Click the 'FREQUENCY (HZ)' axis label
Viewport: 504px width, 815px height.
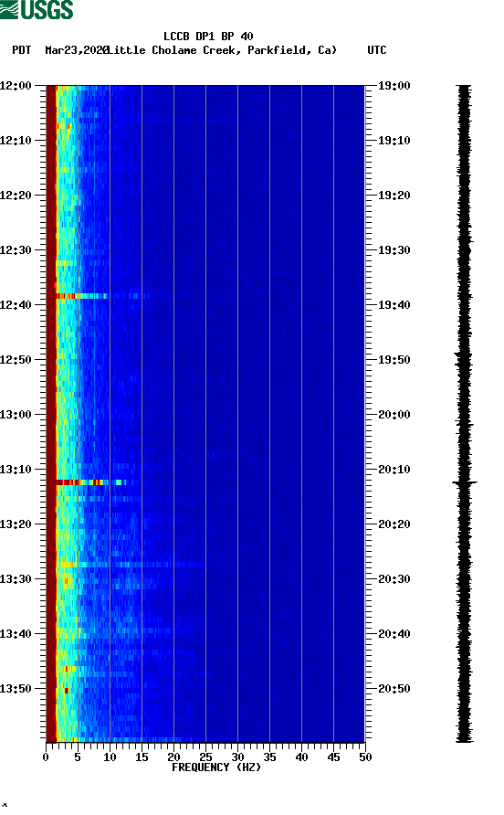(x=216, y=767)
